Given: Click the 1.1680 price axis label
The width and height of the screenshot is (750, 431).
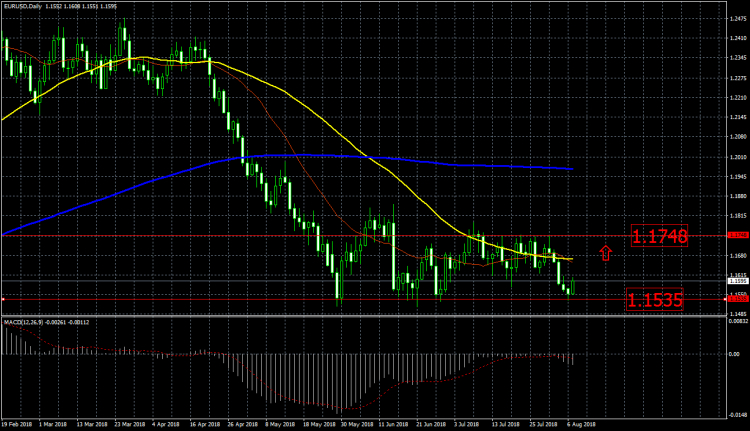Looking at the screenshot, I should pos(739,255).
